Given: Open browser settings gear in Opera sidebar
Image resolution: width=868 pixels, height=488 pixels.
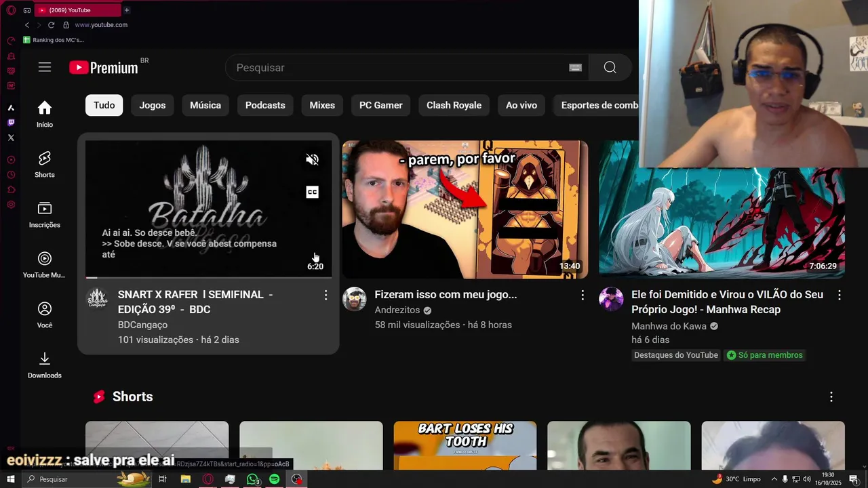Looking at the screenshot, I should (x=11, y=205).
